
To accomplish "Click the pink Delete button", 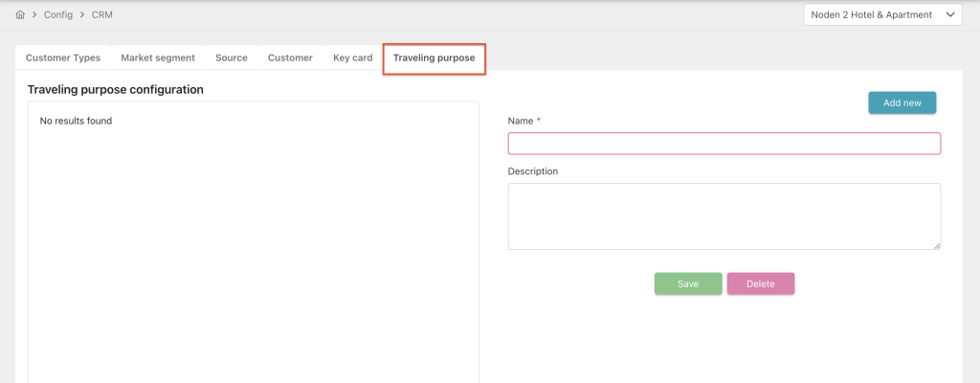I will point(760,283).
